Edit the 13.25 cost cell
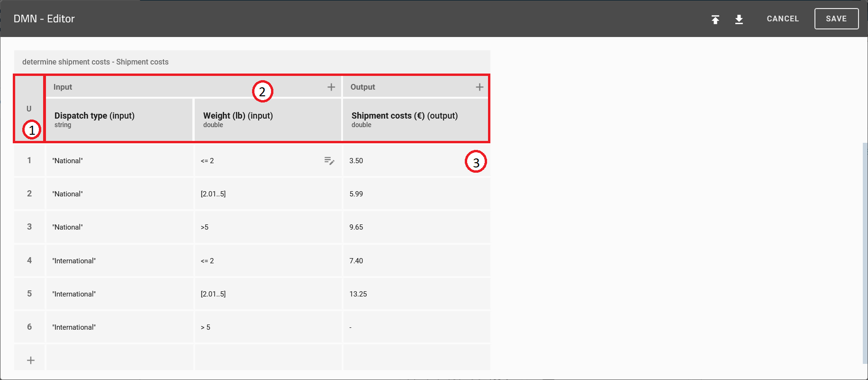The image size is (868, 380). [x=416, y=294]
